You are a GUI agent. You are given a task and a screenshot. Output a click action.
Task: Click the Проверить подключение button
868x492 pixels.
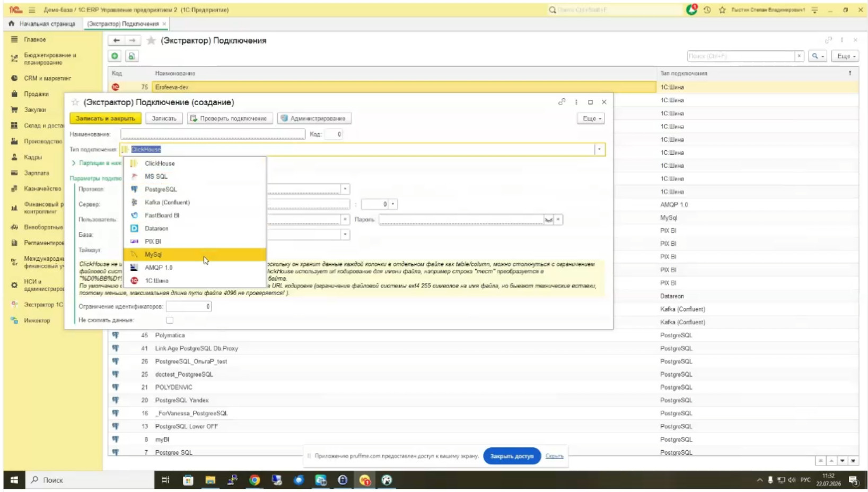230,118
